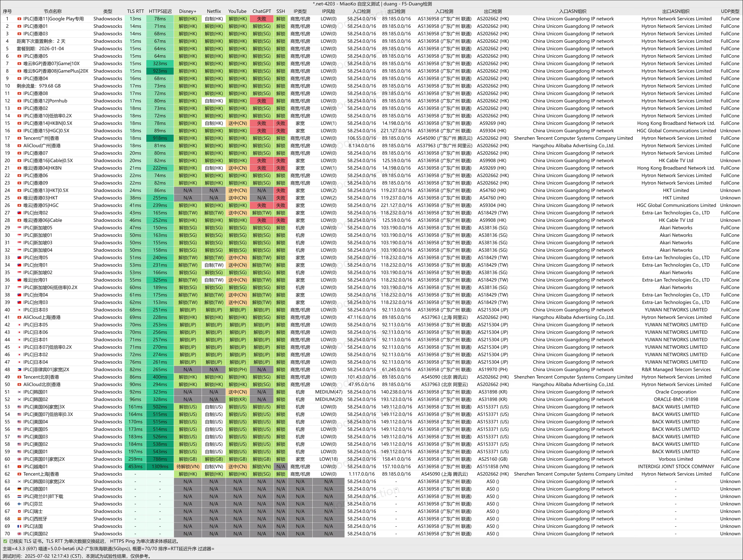Click the Hong Kong flag beside IPLC|香港01
The image size is (743, 560).
(x=19, y=26)
